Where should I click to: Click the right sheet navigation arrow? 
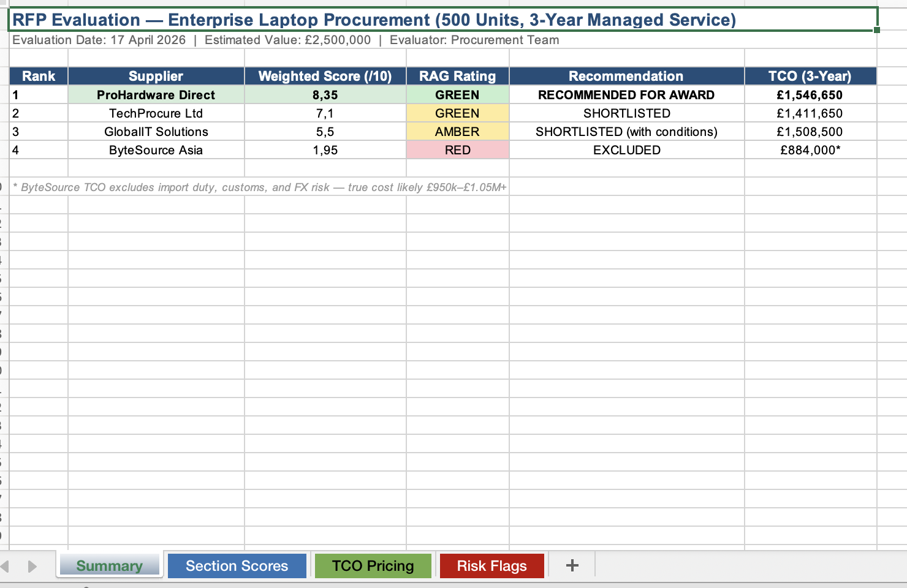click(32, 565)
